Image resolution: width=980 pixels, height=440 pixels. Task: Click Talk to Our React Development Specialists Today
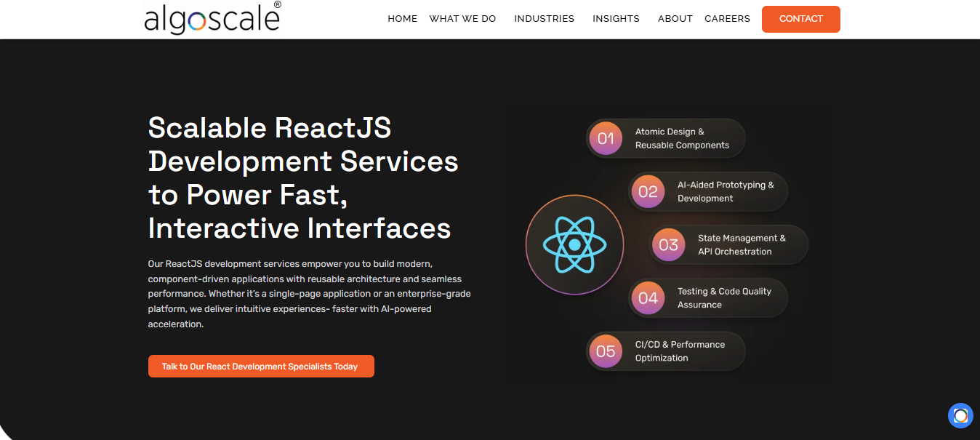pos(261,367)
